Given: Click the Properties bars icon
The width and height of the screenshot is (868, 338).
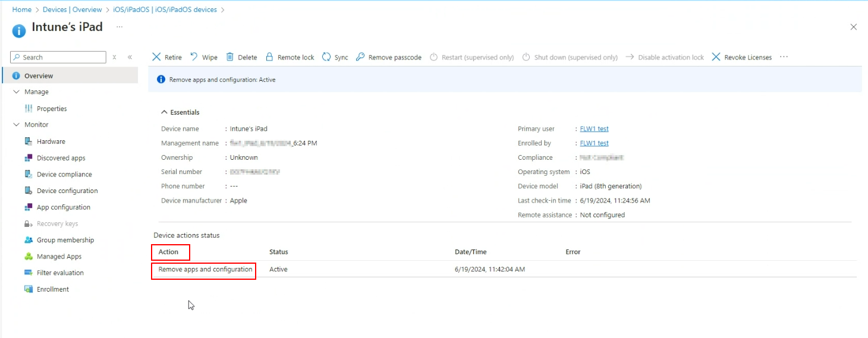Looking at the screenshot, I should (x=29, y=109).
